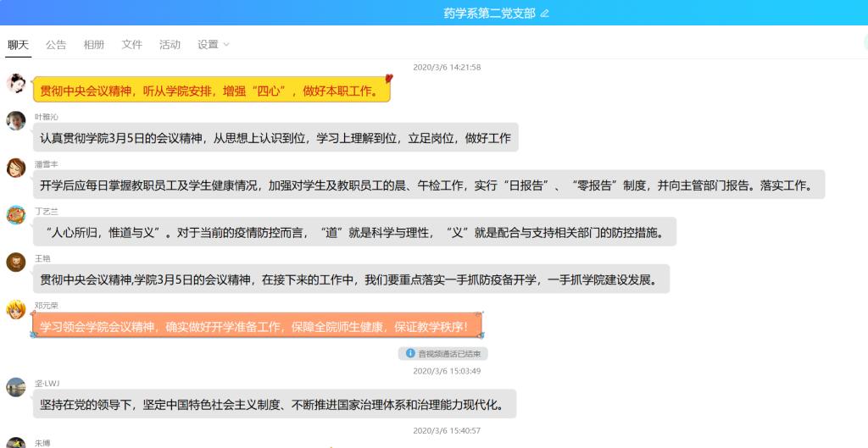This screenshot has width=868, height=448.
Task: Click 邓元荣's orange message bubble
Action: click(256, 326)
